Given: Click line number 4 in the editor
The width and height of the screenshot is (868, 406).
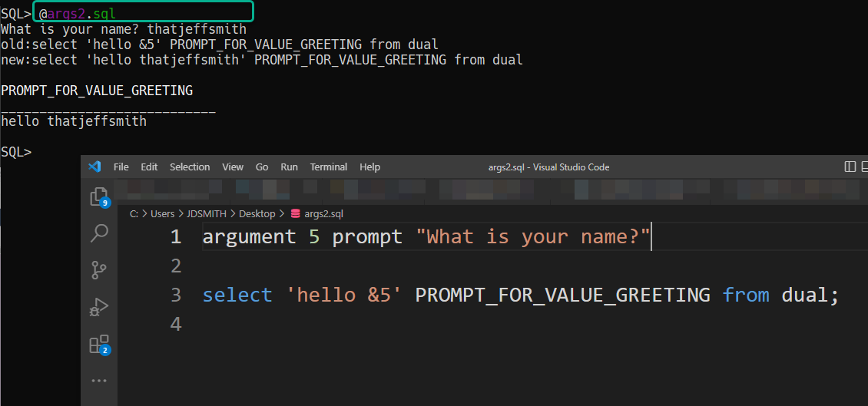Looking at the screenshot, I should (x=176, y=324).
